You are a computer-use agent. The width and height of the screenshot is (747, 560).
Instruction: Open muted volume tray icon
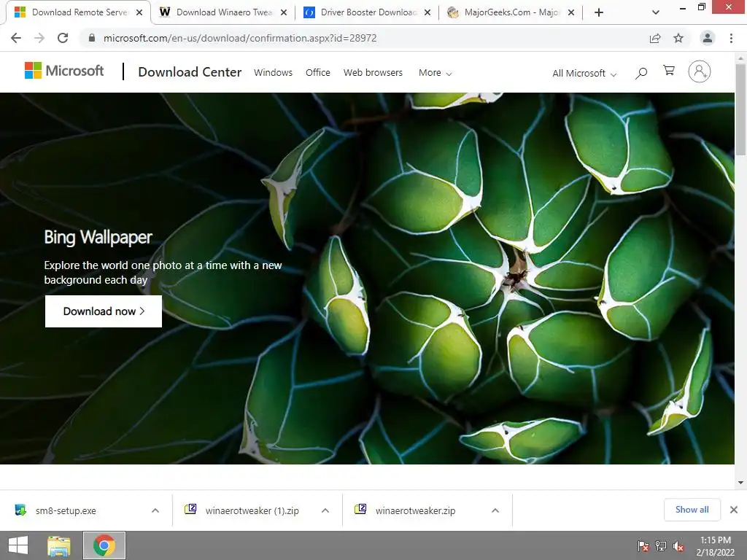pos(678,545)
